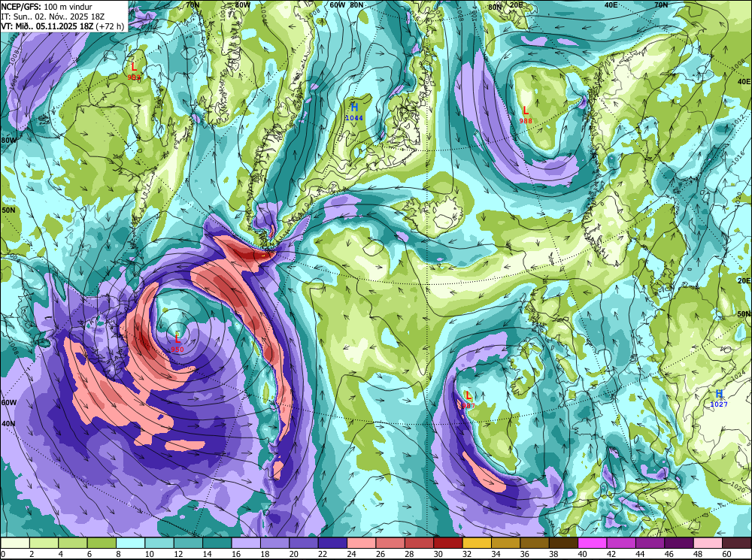This screenshot has height=560, width=752.
Task: Click the 48–60 pale pink legend swatch
Action: 708,543
